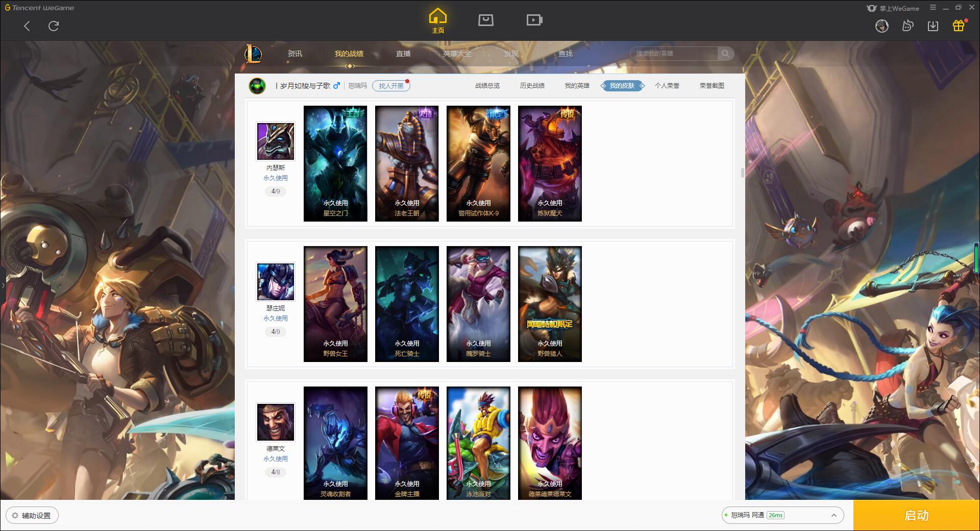980x531 pixels.
Task: Click 恕瑞玛 server name beside summoner
Action: pos(357,86)
